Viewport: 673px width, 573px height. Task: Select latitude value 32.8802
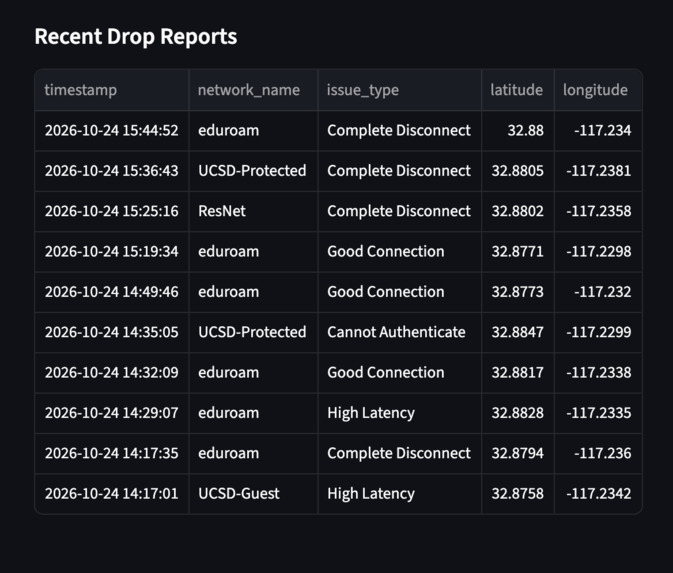pyautogui.click(x=518, y=211)
